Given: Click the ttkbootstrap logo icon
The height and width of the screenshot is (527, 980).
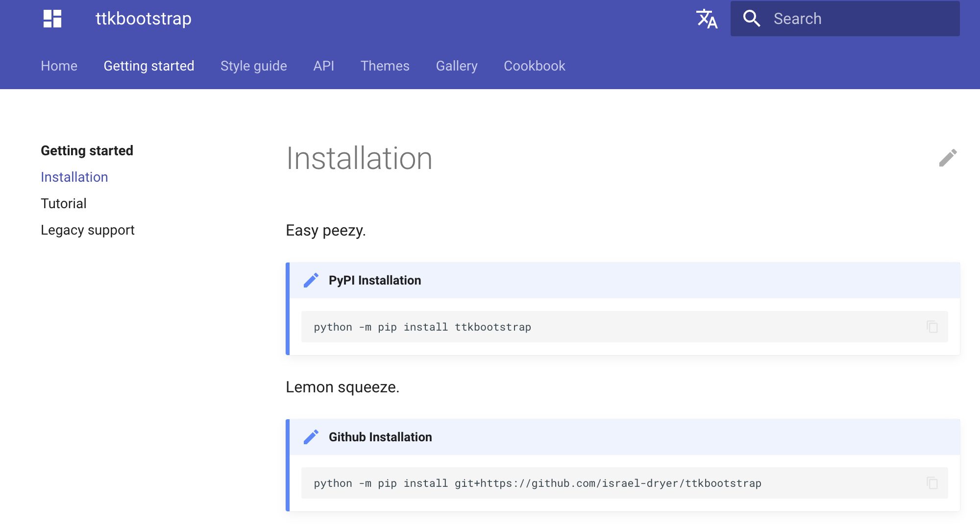Looking at the screenshot, I should pos(52,19).
